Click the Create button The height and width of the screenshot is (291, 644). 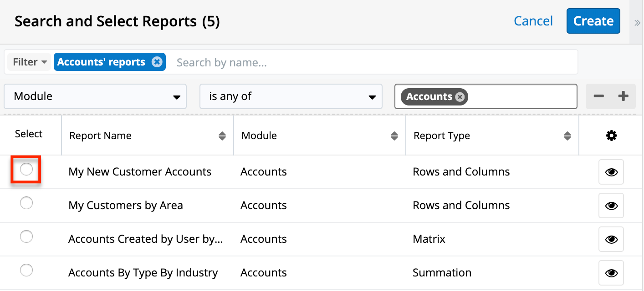(593, 21)
